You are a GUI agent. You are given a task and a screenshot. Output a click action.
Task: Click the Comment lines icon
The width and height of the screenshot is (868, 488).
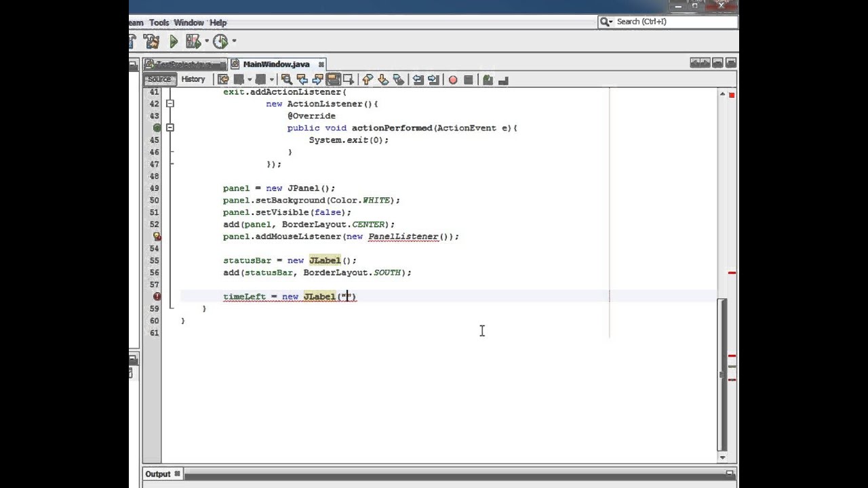488,80
